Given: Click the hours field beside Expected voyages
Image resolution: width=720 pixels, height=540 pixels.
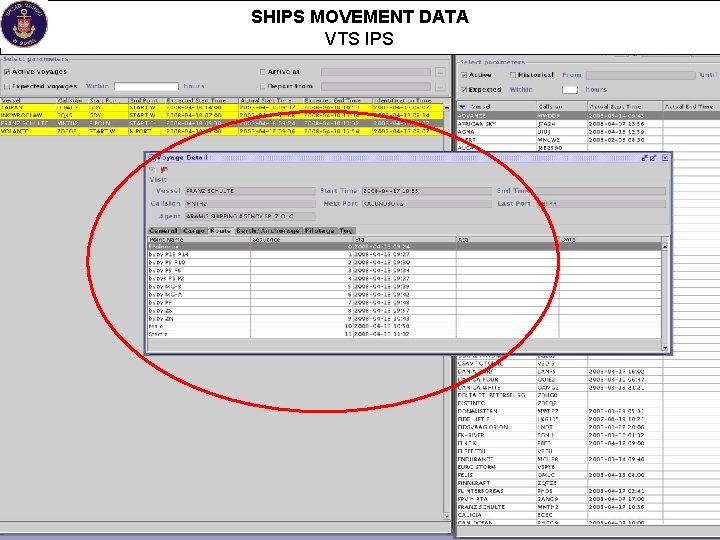Looking at the screenshot, I should pos(146,86).
